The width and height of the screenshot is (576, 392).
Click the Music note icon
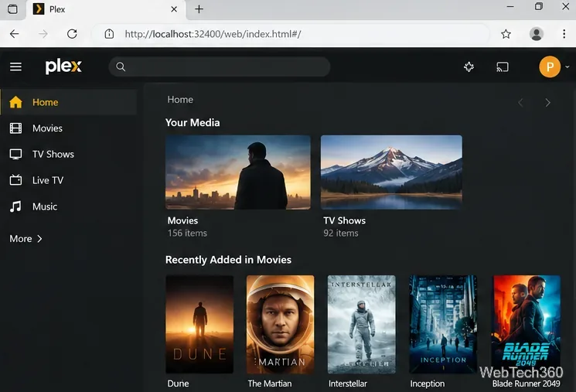(15, 206)
